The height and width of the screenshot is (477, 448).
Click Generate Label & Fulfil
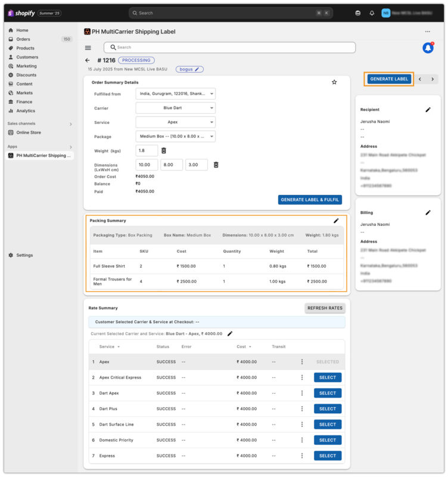pyautogui.click(x=310, y=200)
